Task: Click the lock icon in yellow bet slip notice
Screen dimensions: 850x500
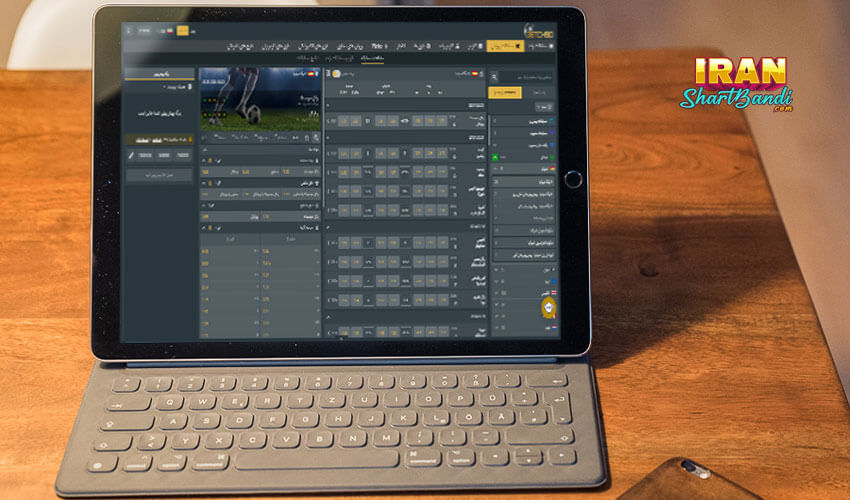Action: click(x=190, y=139)
